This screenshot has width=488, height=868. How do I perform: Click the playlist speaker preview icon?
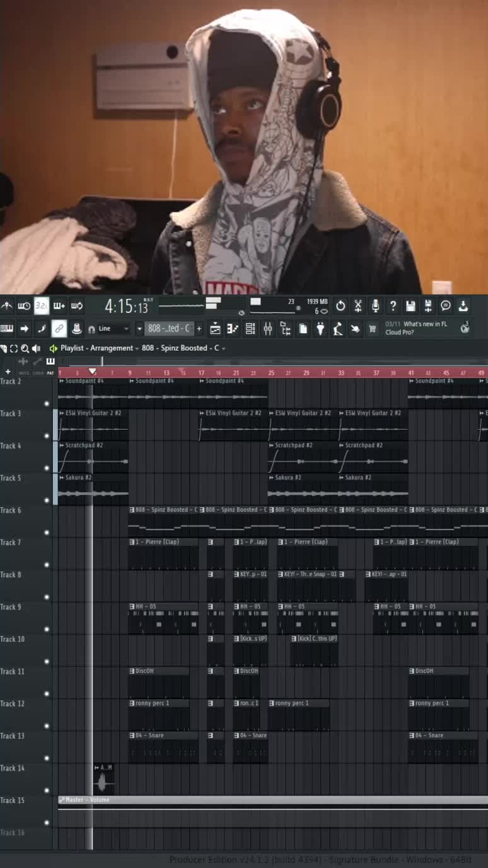point(36,348)
